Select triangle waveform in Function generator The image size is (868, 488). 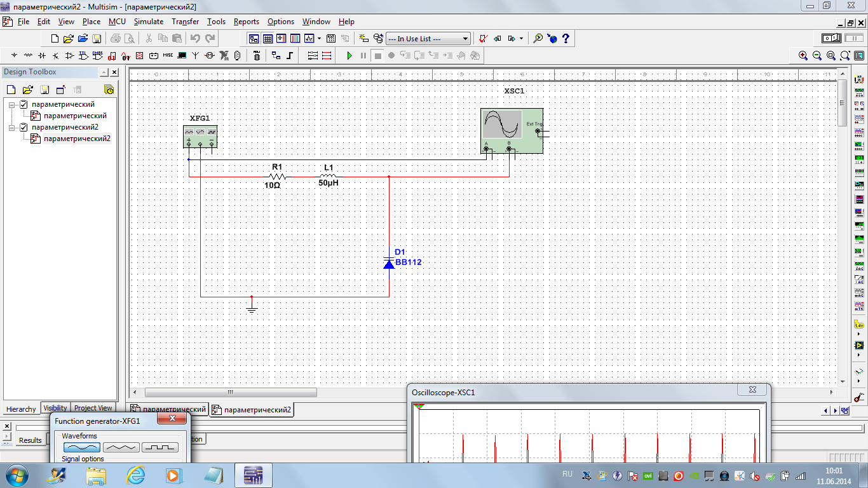[121, 447]
